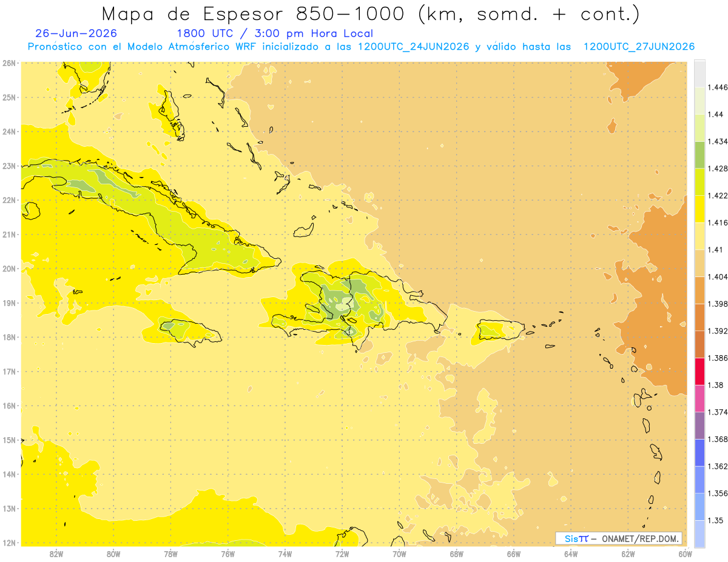Image resolution: width=728 pixels, height=562 pixels.
Task: Click the colorbar value 1.386
Action: tap(719, 358)
